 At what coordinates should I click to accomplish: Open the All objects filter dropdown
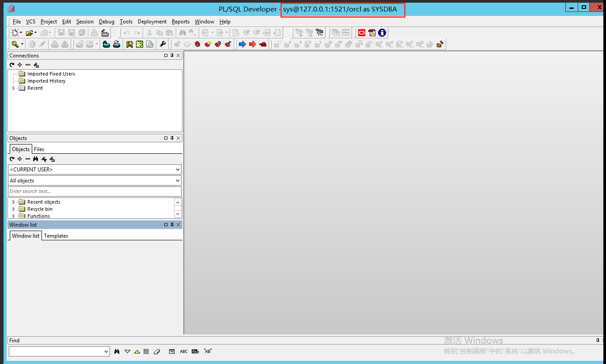[x=178, y=181]
